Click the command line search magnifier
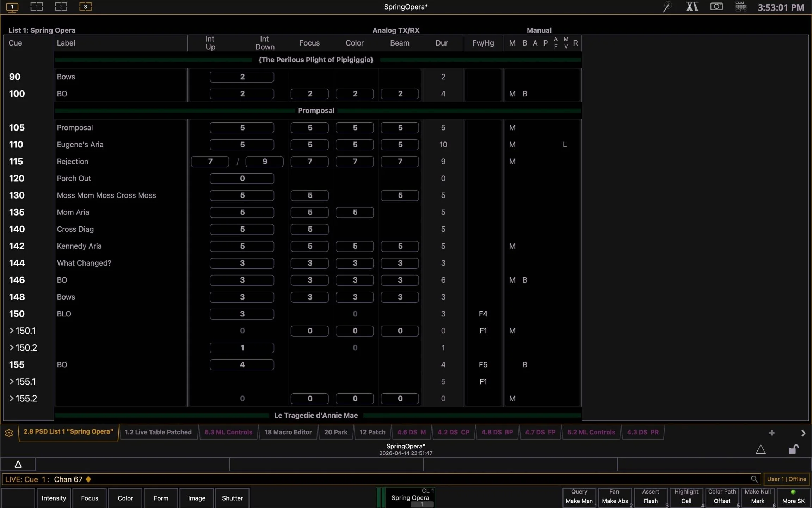Viewport: 812px width, 508px height. pyautogui.click(x=754, y=479)
